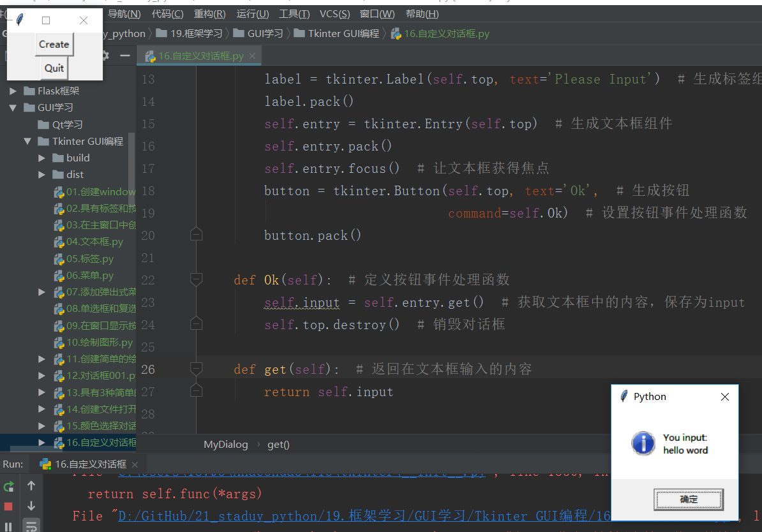Viewport: 762px width, 532px height.
Task: Close the 16.自定义对话框 run tab
Action: click(x=135, y=464)
